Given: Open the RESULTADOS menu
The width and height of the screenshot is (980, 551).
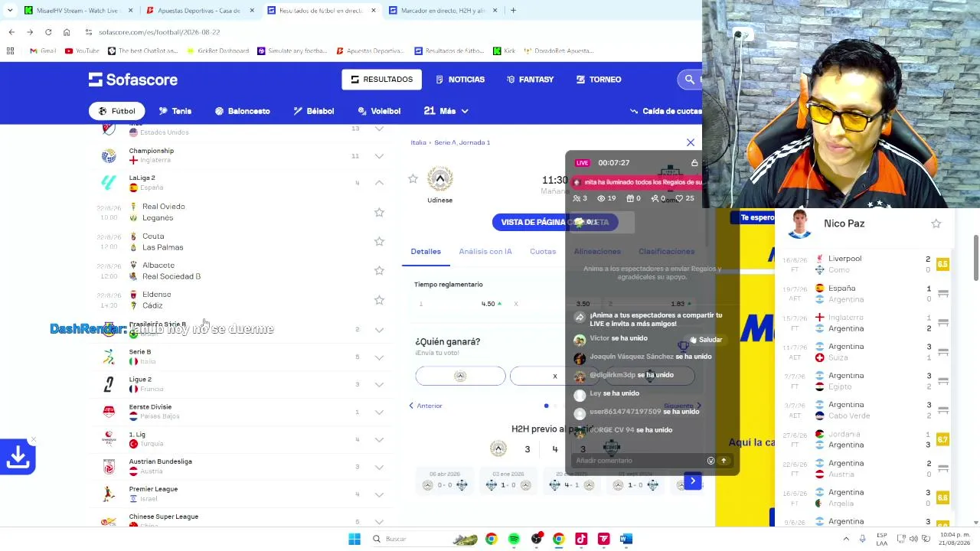Looking at the screenshot, I should (x=382, y=80).
